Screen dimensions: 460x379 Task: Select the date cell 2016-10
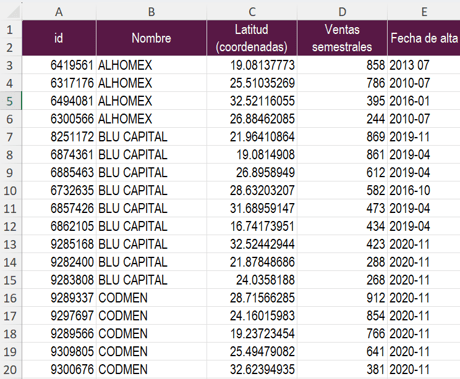[x=424, y=190]
